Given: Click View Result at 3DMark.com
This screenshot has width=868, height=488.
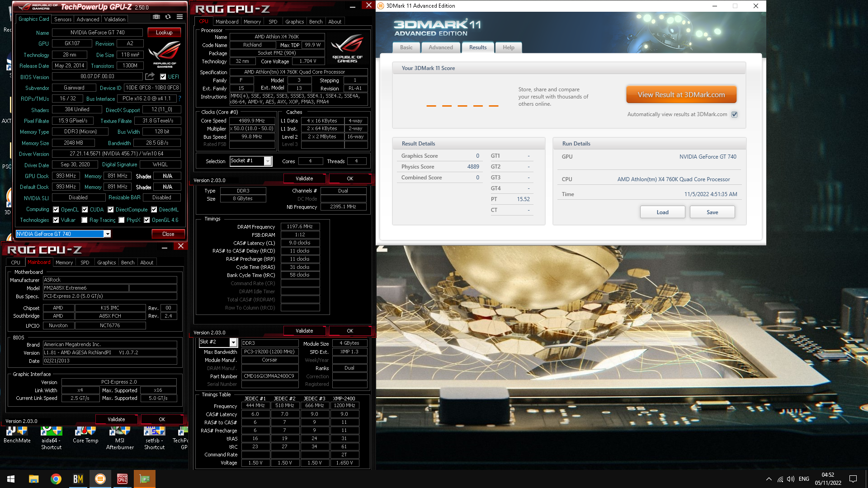Looking at the screenshot, I should (681, 95).
